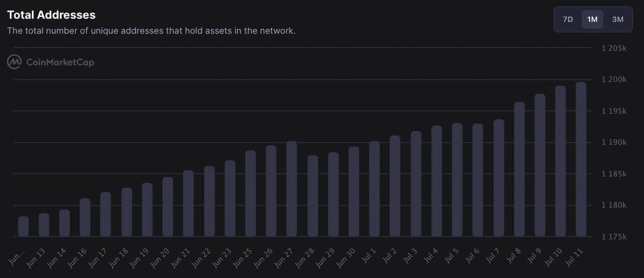Click the Jun 20 bar

pos(168,207)
